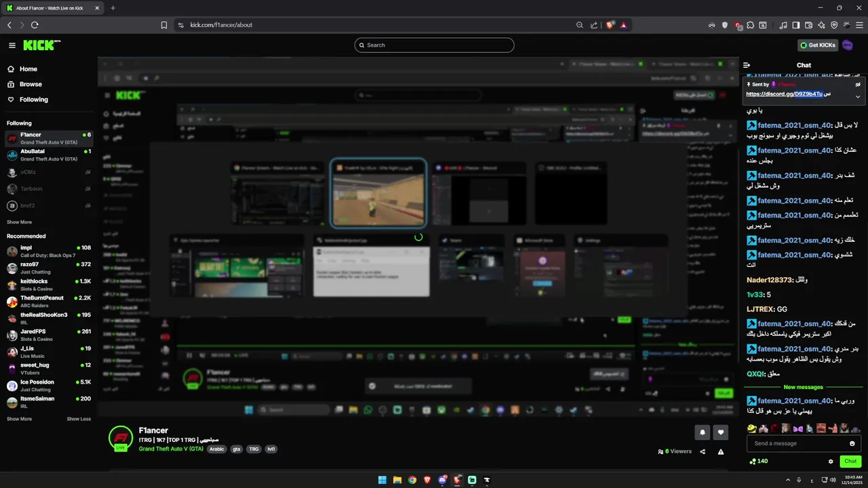
Task: Open a new browser tab
Action: coord(113,8)
